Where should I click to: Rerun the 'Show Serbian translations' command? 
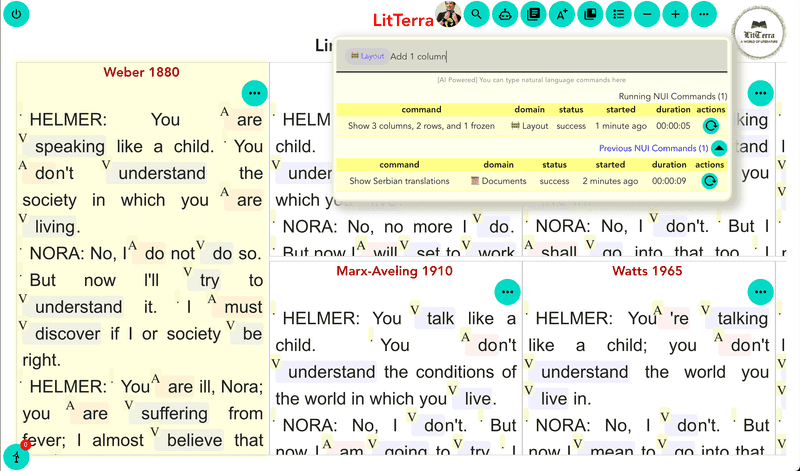point(709,181)
